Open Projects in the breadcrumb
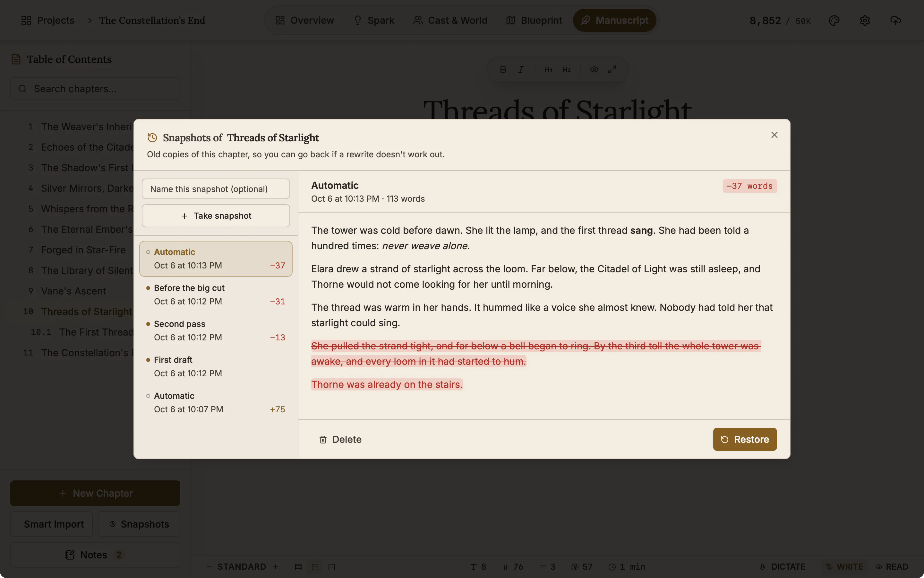The width and height of the screenshot is (924, 578). point(48,20)
